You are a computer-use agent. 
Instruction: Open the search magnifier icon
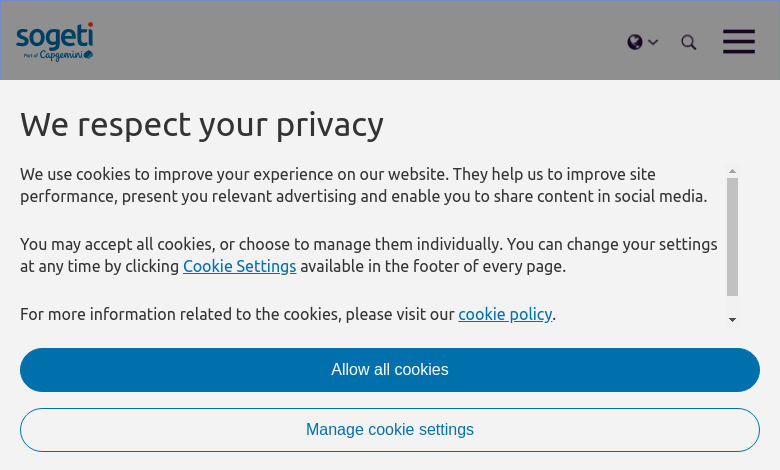click(689, 42)
